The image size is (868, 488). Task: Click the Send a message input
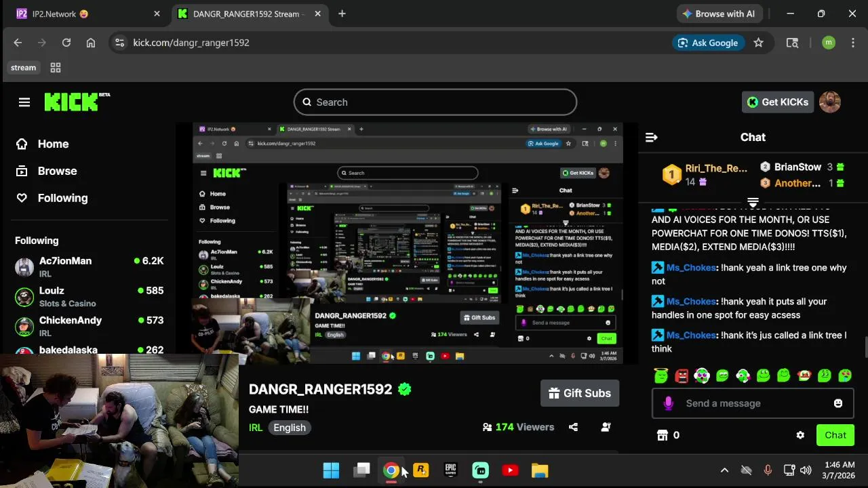click(x=753, y=403)
